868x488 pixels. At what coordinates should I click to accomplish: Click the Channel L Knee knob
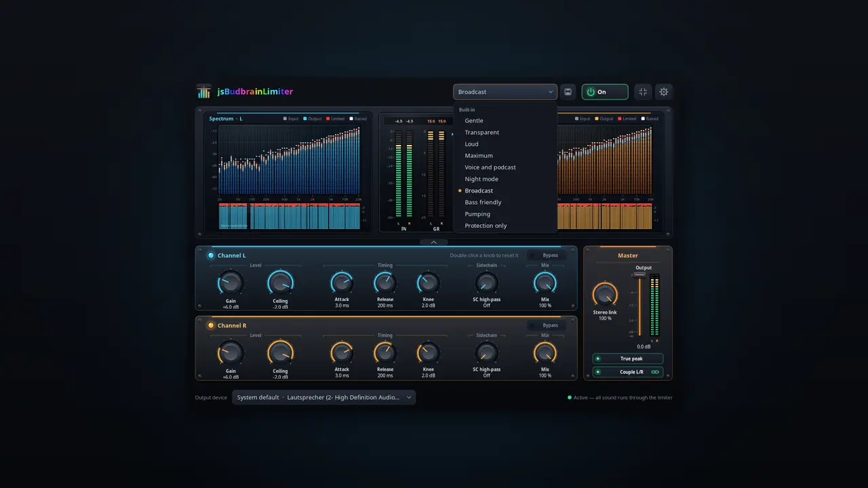coord(429,283)
